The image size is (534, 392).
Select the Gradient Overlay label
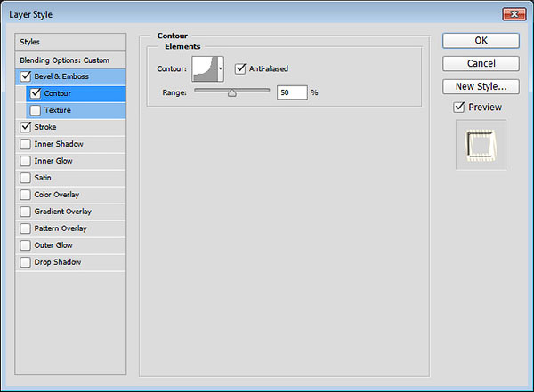(62, 212)
